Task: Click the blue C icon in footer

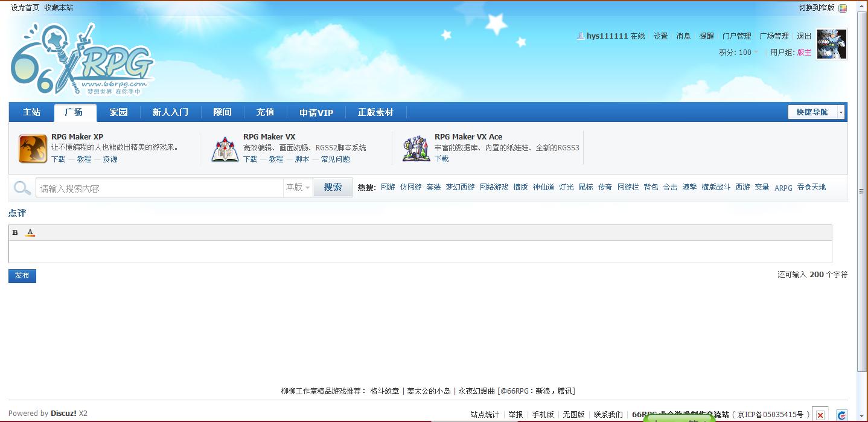Action: tap(842, 415)
